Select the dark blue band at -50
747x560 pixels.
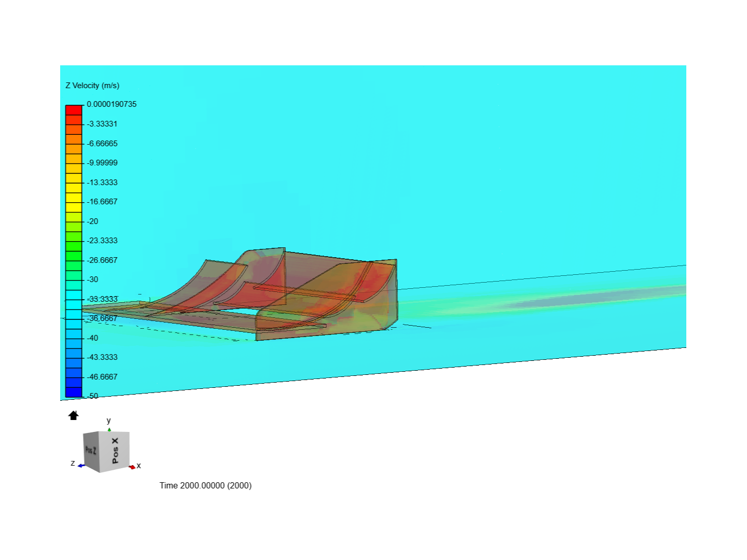[74, 393]
